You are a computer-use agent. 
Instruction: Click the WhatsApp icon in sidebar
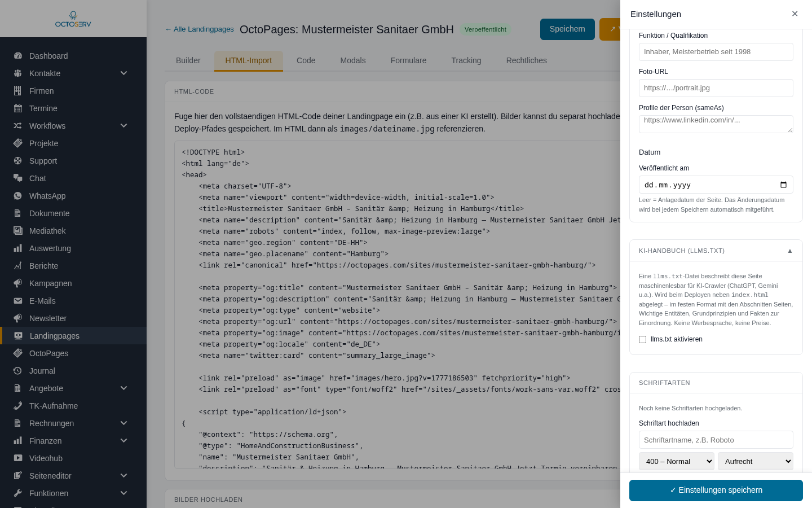tap(18, 196)
